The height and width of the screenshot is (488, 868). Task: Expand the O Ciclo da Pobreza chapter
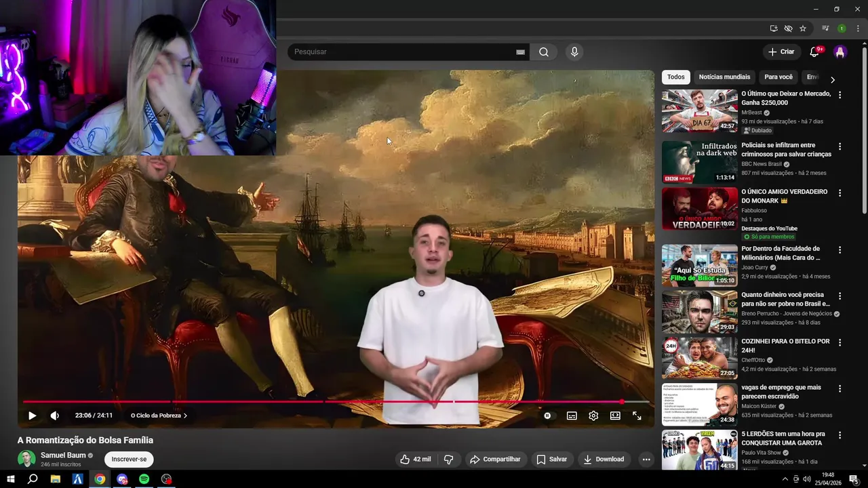(159, 415)
